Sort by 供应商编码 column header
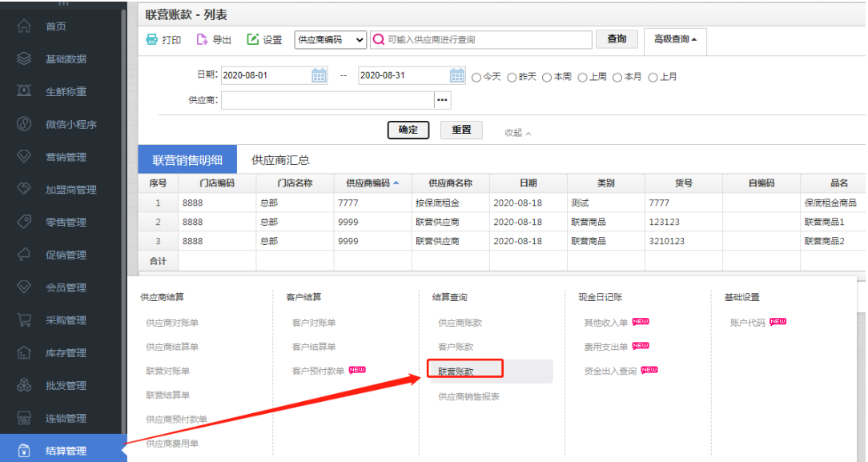868x462 pixels. (x=372, y=183)
